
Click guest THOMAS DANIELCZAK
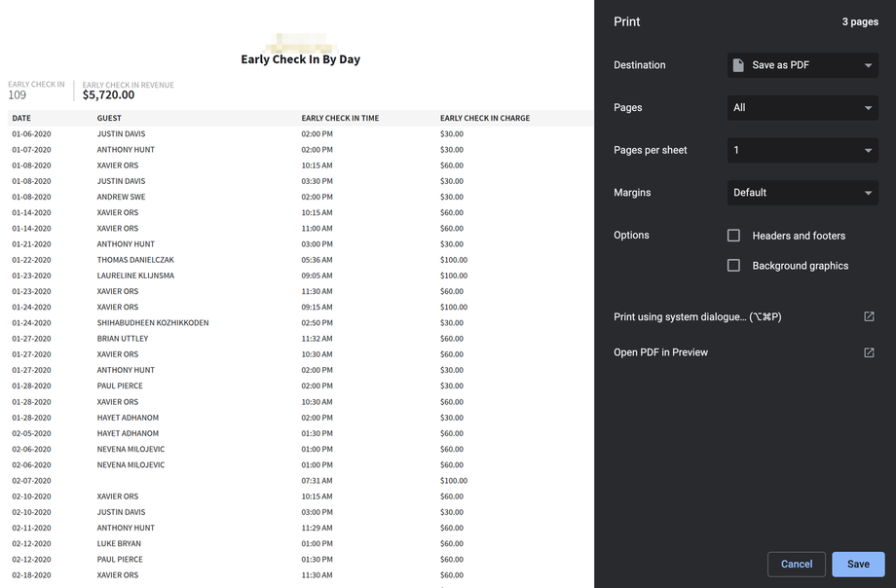coord(135,260)
